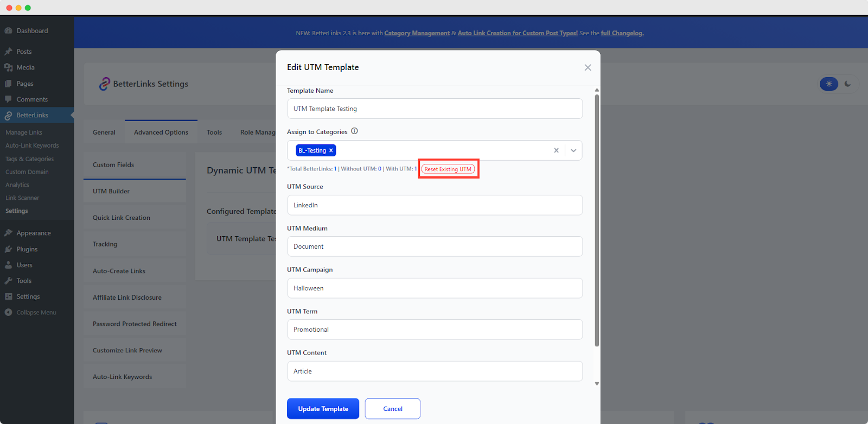Open Plugins in the WordPress sidebar

point(27,249)
